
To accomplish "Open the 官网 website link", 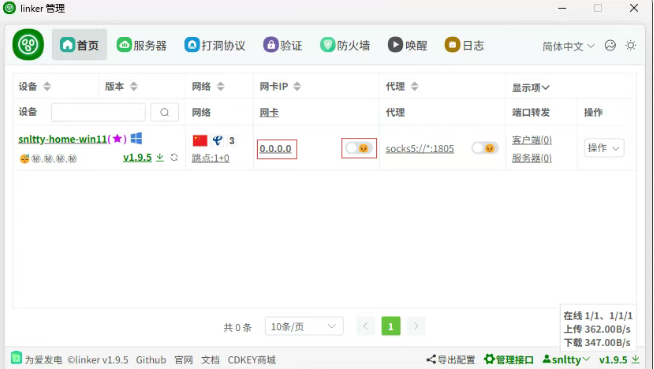I will pyautogui.click(x=184, y=359).
